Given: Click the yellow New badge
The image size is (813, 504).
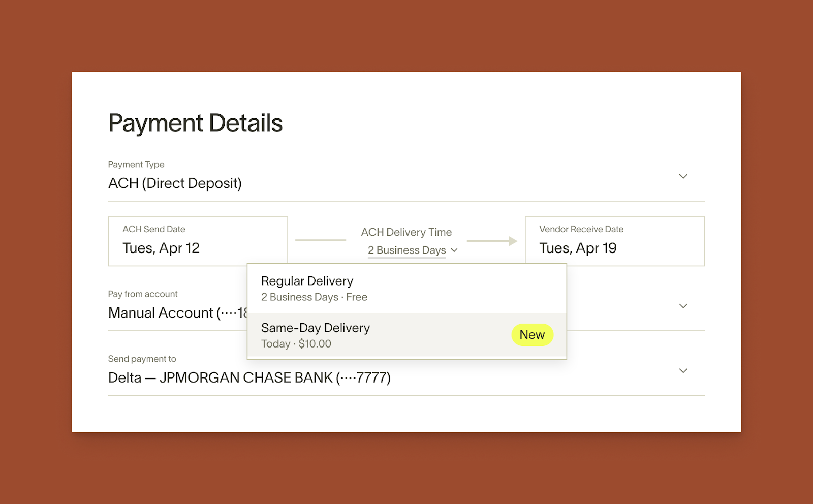Looking at the screenshot, I should pyautogui.click(x=532, y=335).
